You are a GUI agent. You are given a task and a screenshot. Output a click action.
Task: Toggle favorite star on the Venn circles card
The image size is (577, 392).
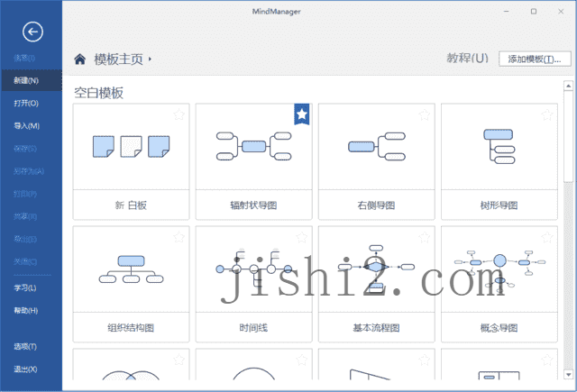(179, 360)
